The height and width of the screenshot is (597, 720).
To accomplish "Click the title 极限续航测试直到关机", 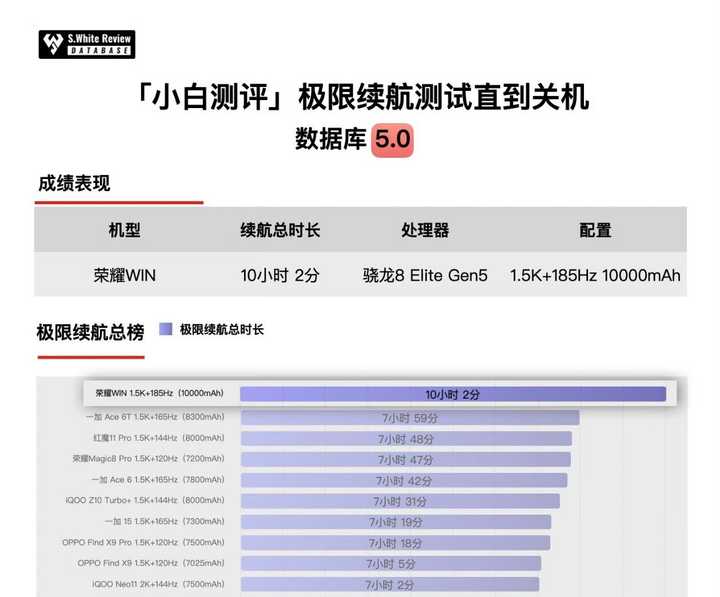I will pyautogui.click(x=443, y=97).
